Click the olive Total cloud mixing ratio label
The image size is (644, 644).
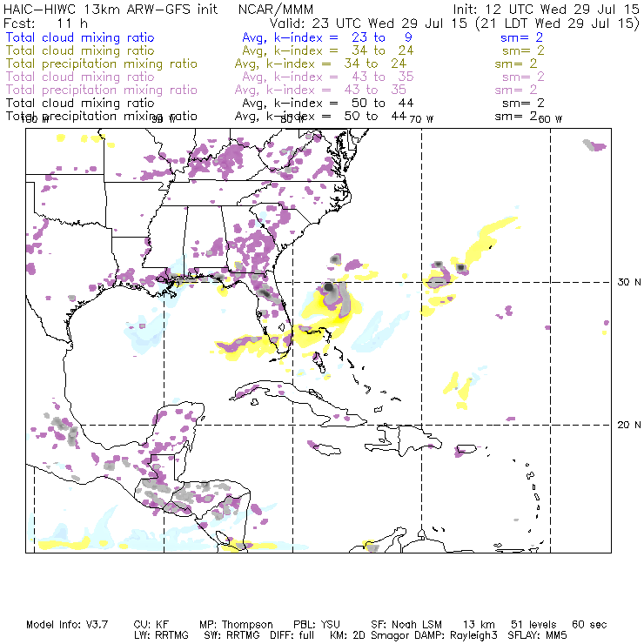pyautogui.click(x=80, y=51)
